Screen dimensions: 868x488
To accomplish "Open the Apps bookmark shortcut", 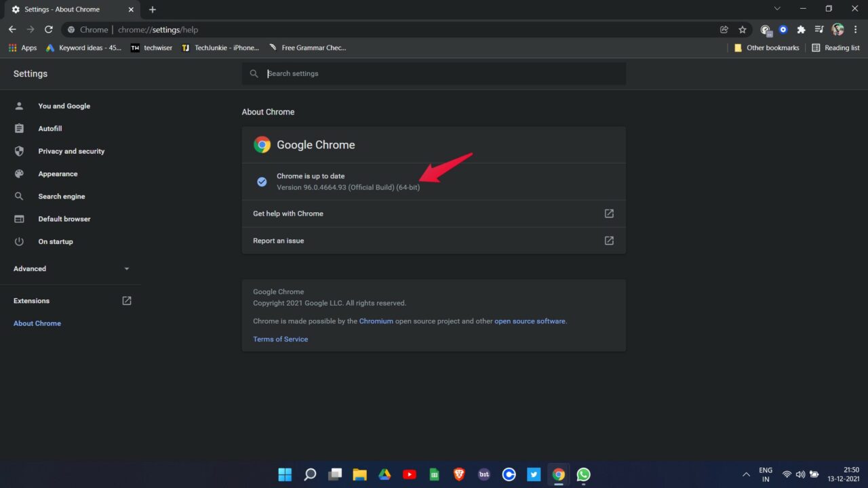I will (x=23, y=48).
